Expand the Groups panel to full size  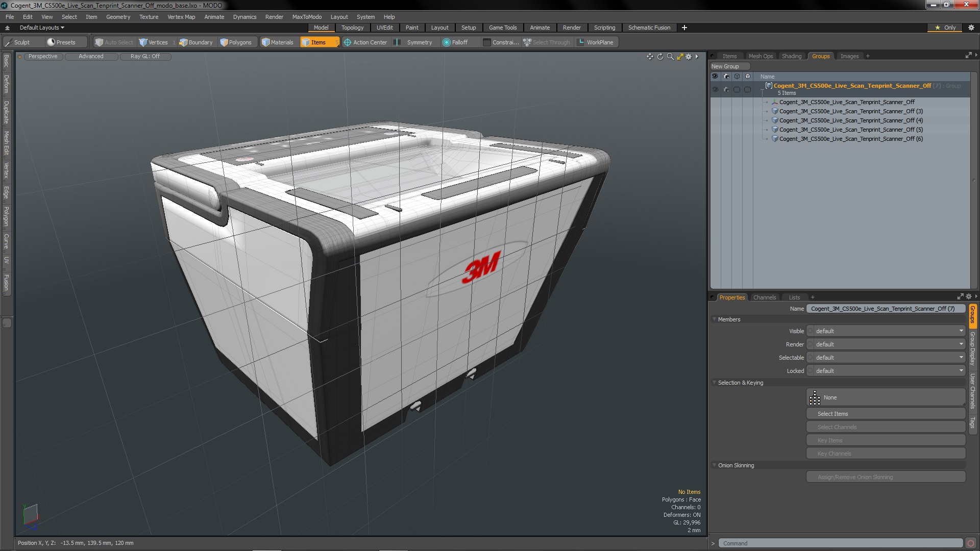pos(968,56)
